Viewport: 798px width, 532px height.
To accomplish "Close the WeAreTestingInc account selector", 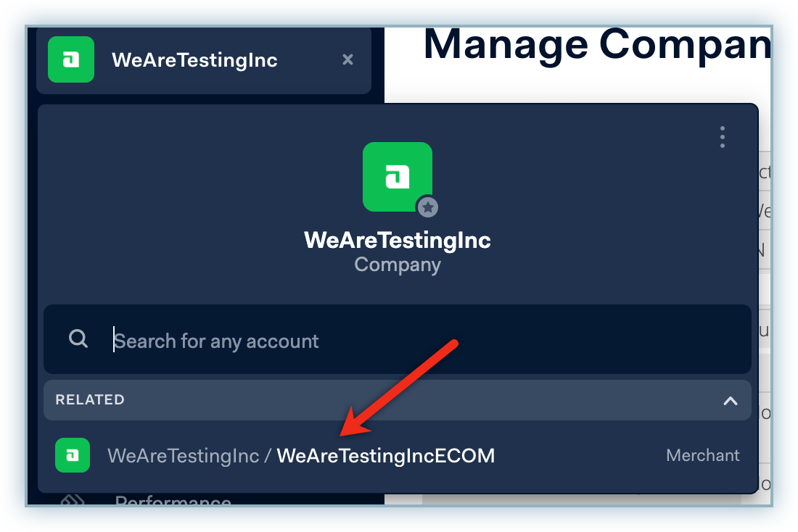I will [x=348, y=59].
